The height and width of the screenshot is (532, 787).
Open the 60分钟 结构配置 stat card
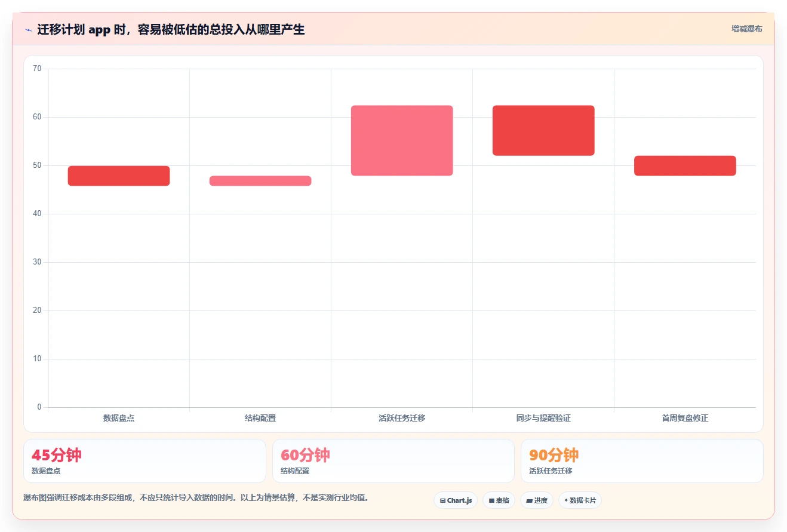[393, 461]
